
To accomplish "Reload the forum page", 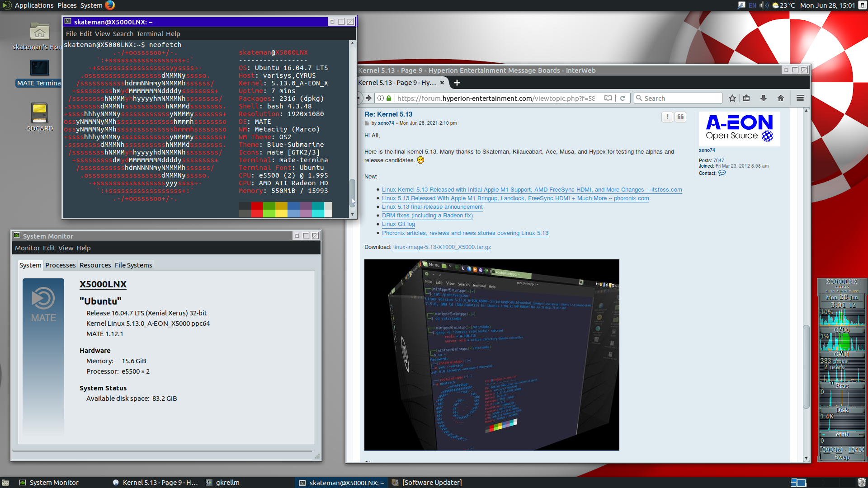I will tap(623, 99).
